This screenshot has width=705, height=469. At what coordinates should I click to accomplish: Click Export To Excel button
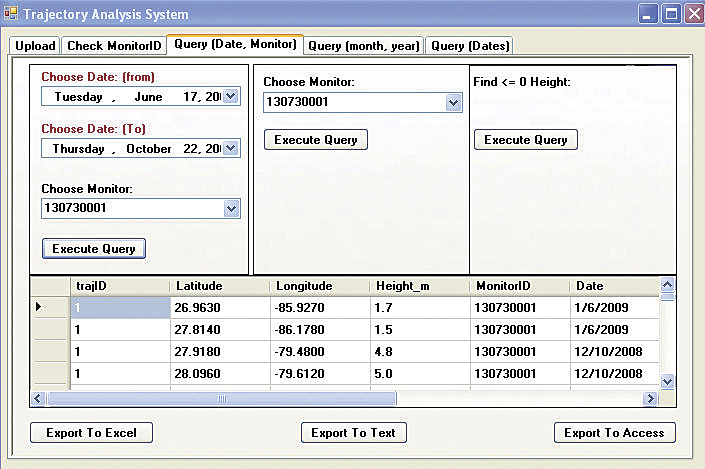pyautogui.click(x=91, y=433)
